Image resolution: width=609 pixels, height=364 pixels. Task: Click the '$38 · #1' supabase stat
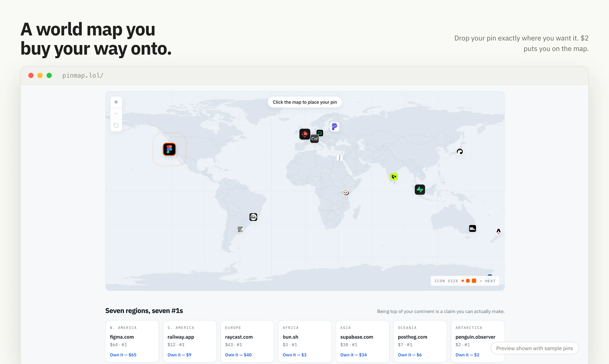click(x=348, y=345)
